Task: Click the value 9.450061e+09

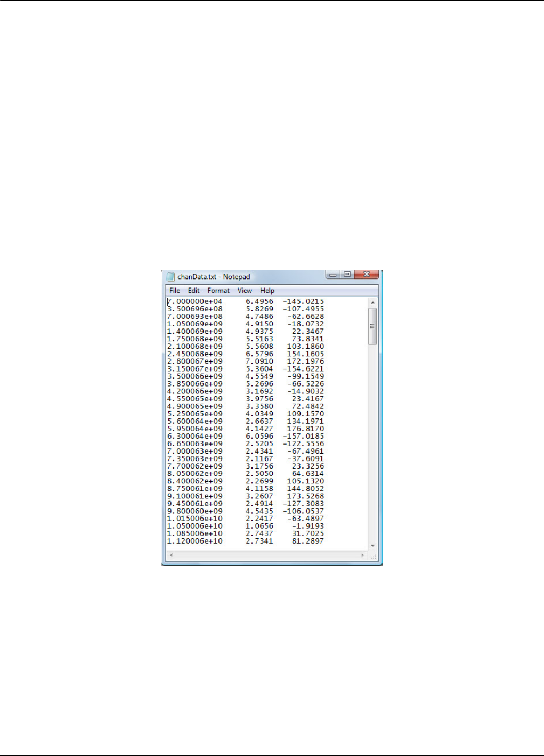Action: tap(195, 503)
